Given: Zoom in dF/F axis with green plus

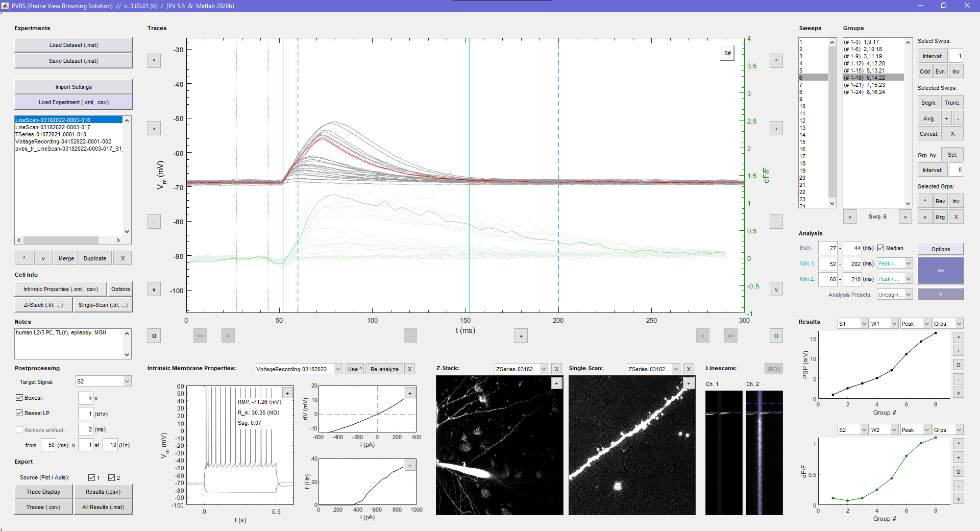Looking at the screenshot, I should (776, 129).
